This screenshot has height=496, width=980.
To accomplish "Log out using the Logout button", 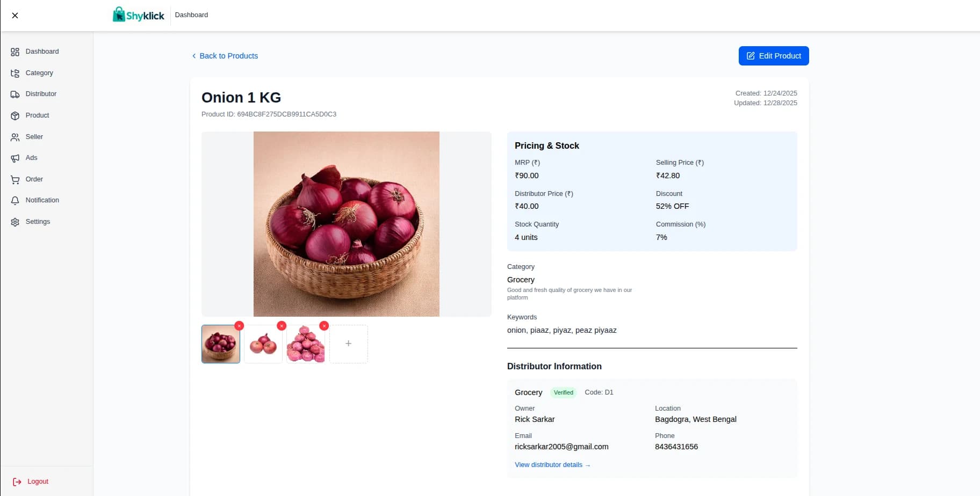I will pos(31,482).
